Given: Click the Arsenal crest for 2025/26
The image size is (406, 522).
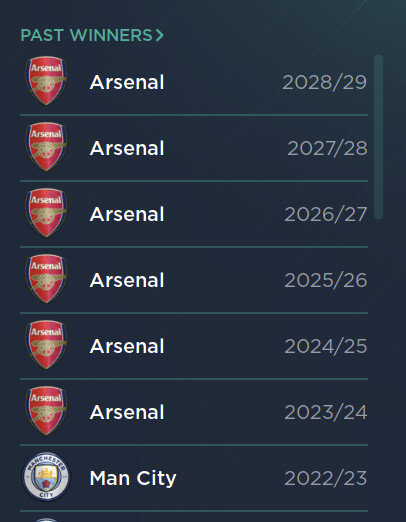Looking at the screenshot, I should (x=46, y=279).
